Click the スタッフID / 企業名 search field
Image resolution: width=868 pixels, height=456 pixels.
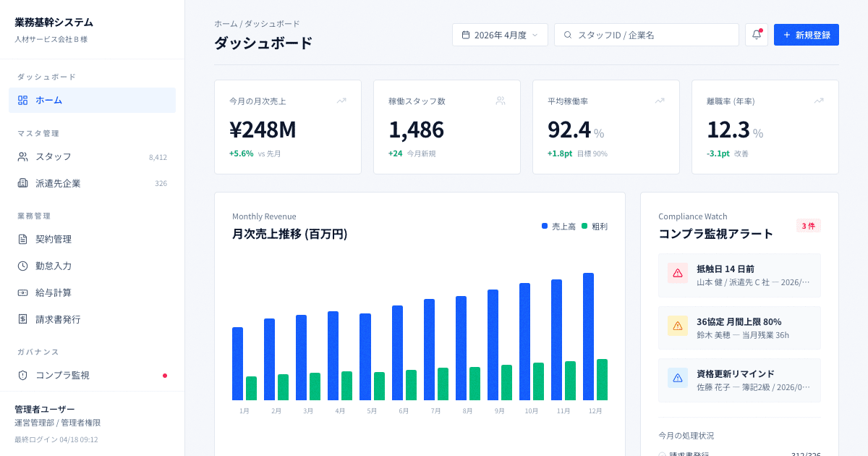click(646, 34)
